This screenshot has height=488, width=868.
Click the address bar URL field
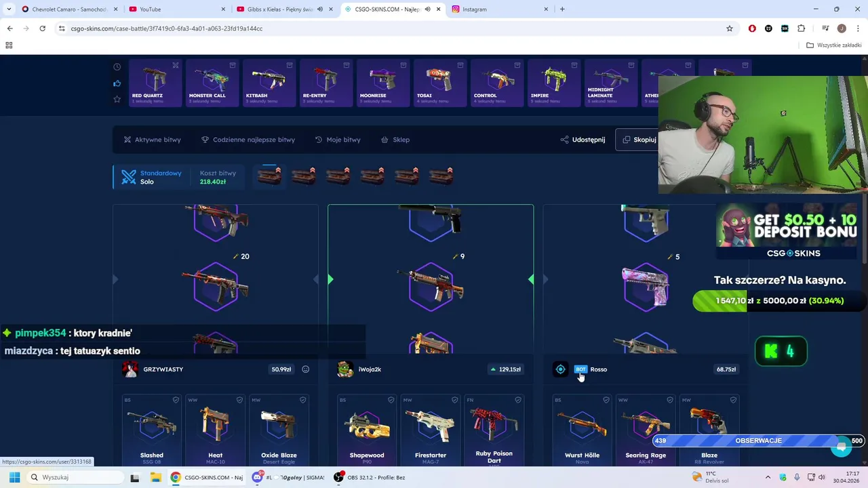tap(393, 28)
